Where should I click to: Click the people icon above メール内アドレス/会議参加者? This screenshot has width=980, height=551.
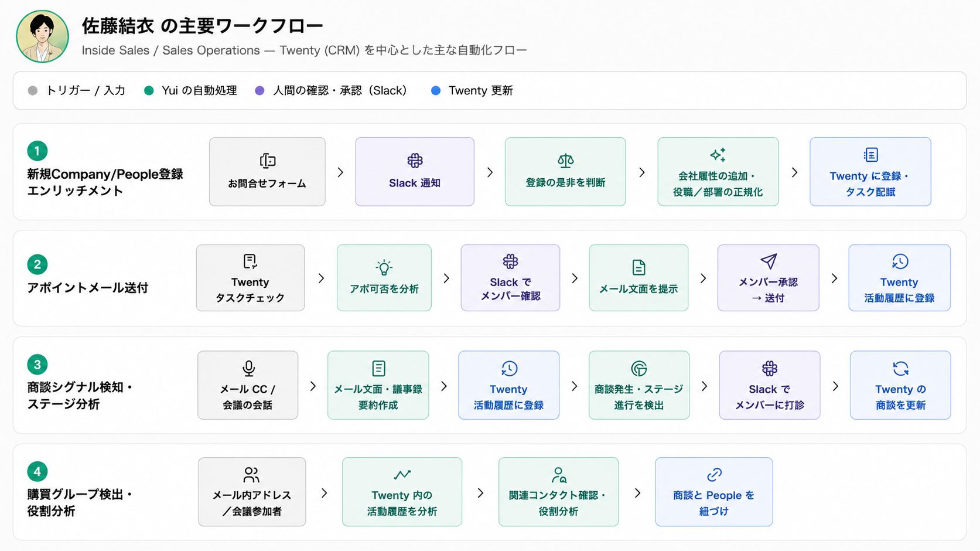[x=251, y=475]
